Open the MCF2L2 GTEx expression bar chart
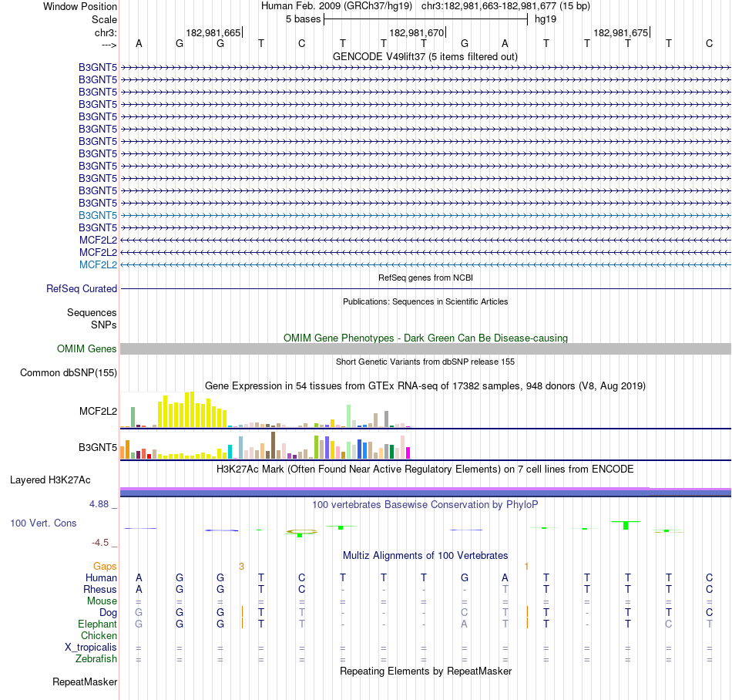This screenshot has width=732, height=700. click(x=265, y=410)
